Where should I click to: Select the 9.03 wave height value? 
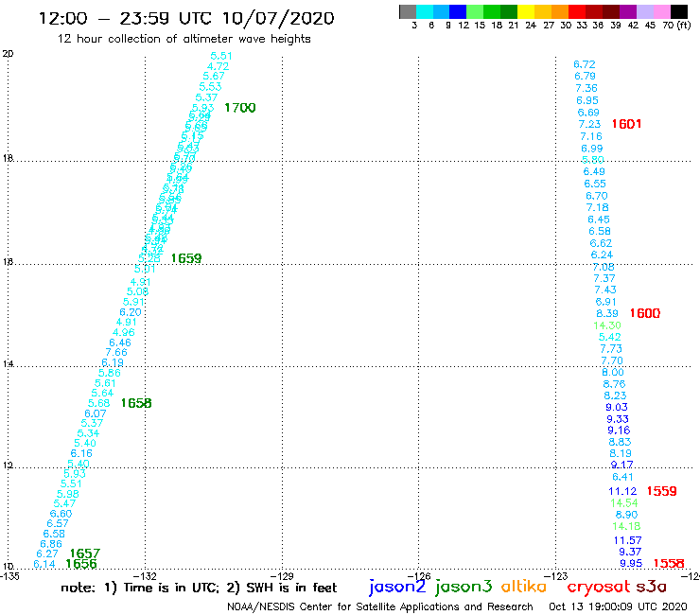617,407
